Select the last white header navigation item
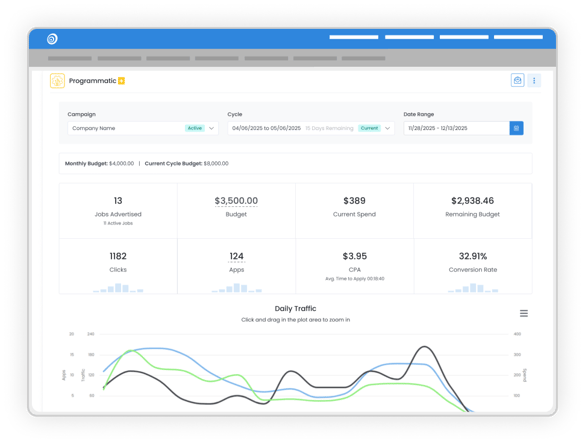 [518, 37]
